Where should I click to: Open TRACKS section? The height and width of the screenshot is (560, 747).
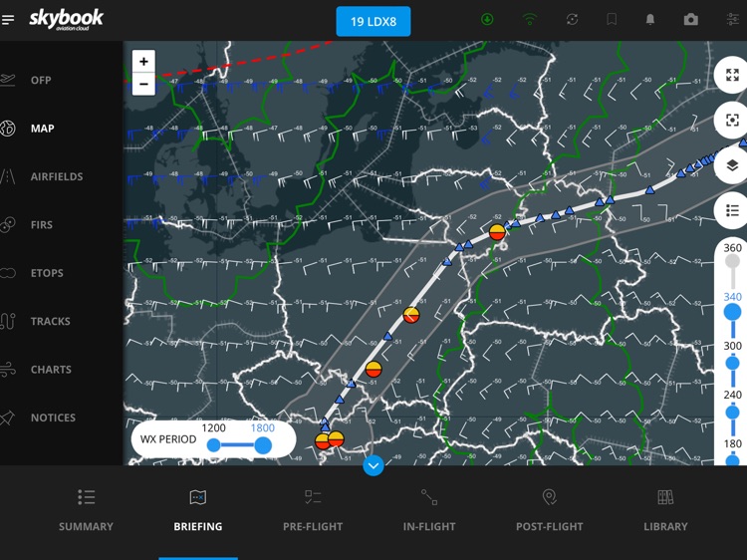coord(50,321)
